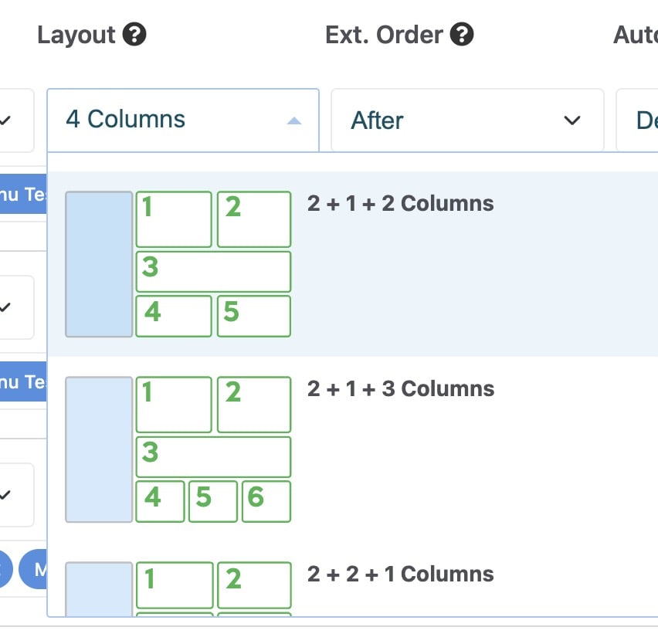
Task: Pick the 2 + 2 + 1 Columns layout
Action: point(400,575)
